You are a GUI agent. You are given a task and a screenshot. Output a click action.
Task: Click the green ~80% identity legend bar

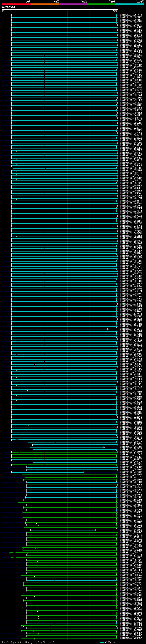click(x=101, y=4)
